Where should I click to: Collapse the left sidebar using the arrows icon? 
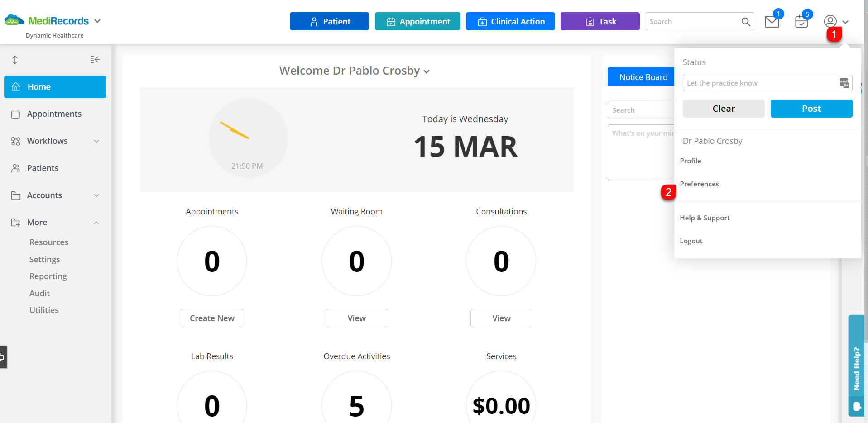pyautogui.click(x=95, y=59)
